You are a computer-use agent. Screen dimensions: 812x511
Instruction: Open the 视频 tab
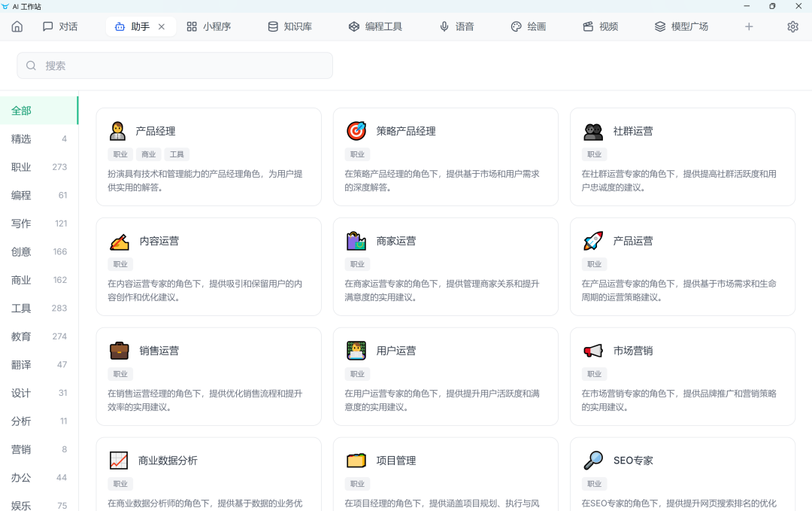point(600,26)
